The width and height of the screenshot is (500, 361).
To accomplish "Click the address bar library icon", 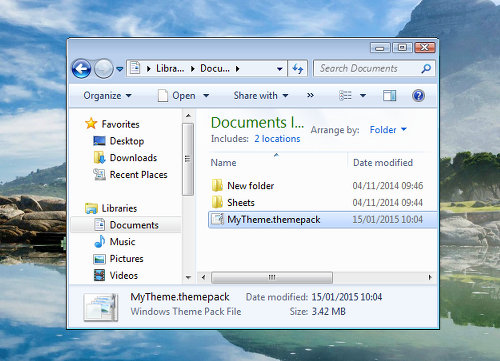I will click(x=135, y=68).
